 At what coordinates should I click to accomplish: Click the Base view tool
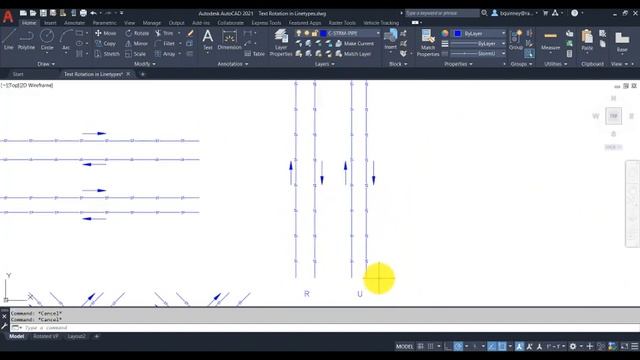pos(622,42)
